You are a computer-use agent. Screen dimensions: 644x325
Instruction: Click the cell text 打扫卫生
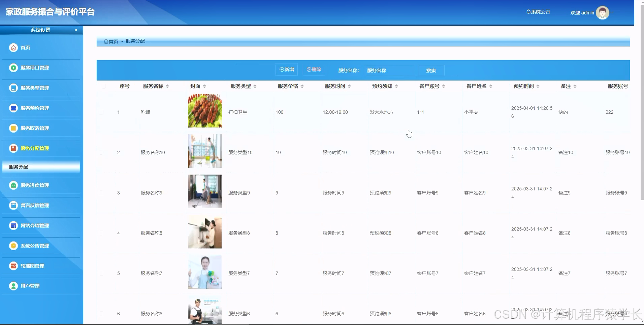(238, 112)
